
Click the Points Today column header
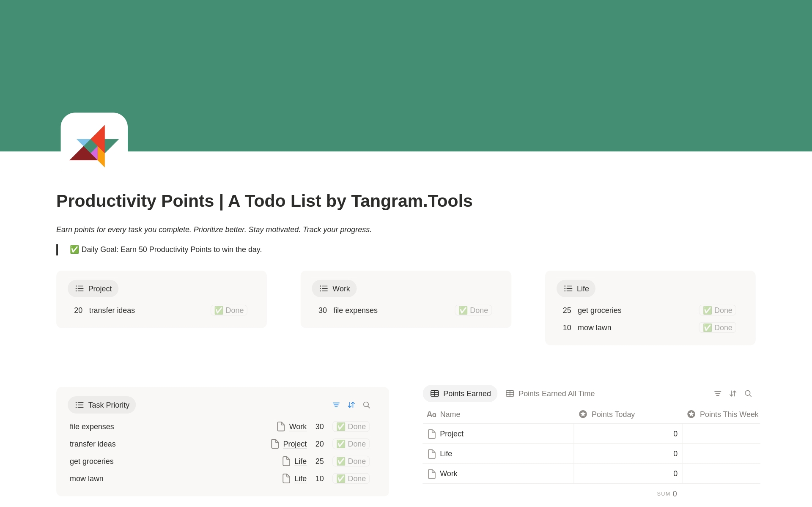628,414
